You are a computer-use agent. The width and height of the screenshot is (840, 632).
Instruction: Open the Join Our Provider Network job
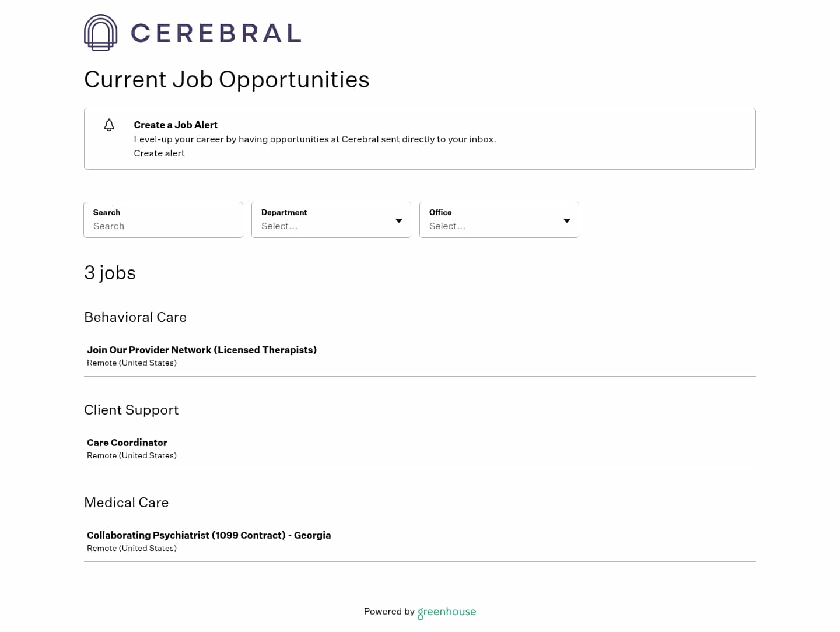pyautogui.click(x=202, y=350)
